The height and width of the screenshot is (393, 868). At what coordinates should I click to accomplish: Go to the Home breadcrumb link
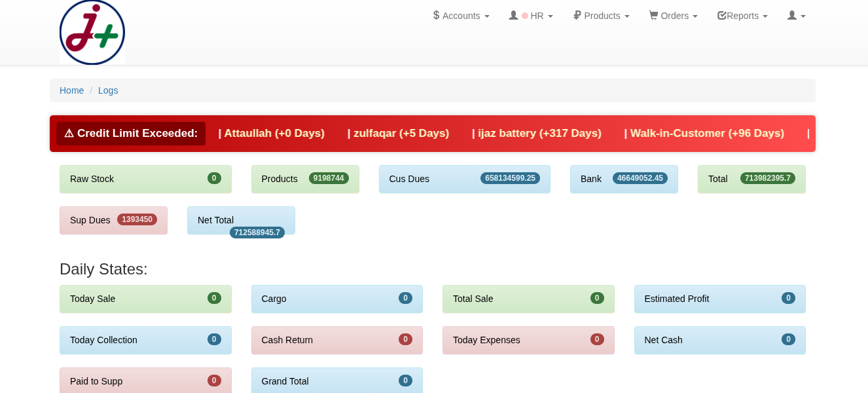click(x=71, y=90)
